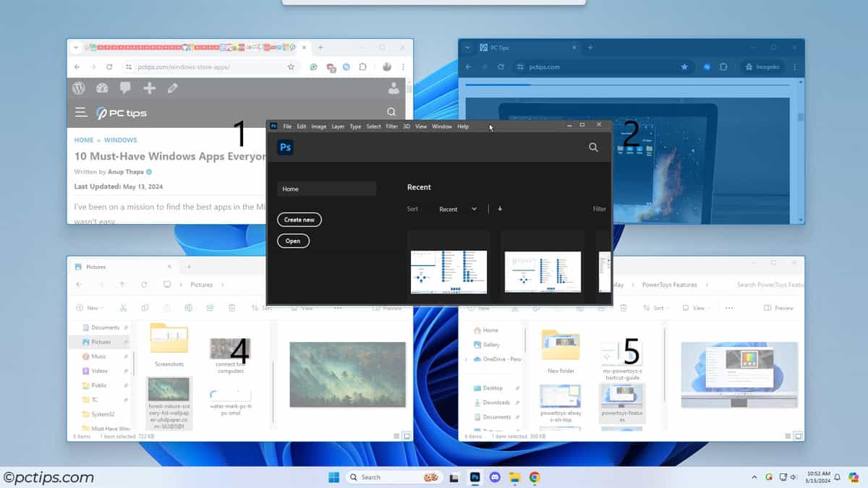
Task: Open the Window menu in Photoshop
Action: pos(441,127)
